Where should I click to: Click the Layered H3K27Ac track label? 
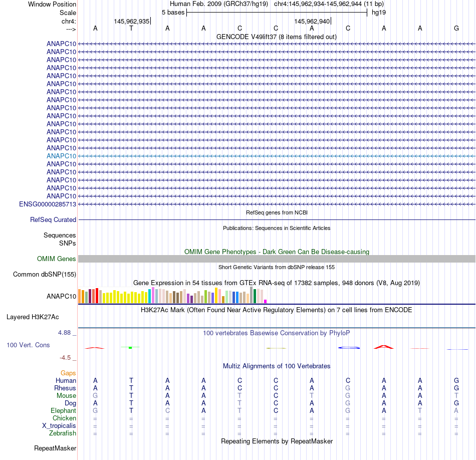(33, 317)
